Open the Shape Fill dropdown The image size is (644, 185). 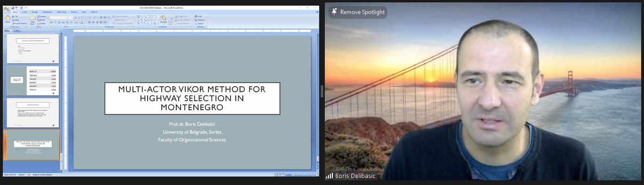click(182, 16)
